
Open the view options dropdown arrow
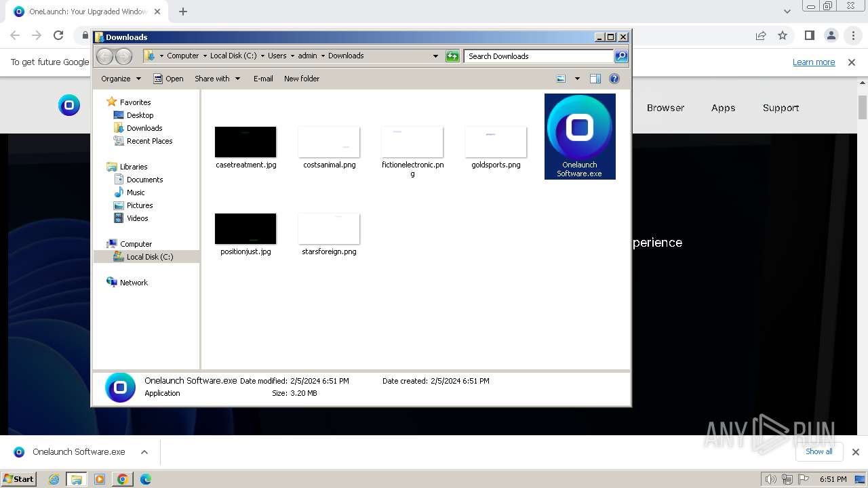[577, 79]
